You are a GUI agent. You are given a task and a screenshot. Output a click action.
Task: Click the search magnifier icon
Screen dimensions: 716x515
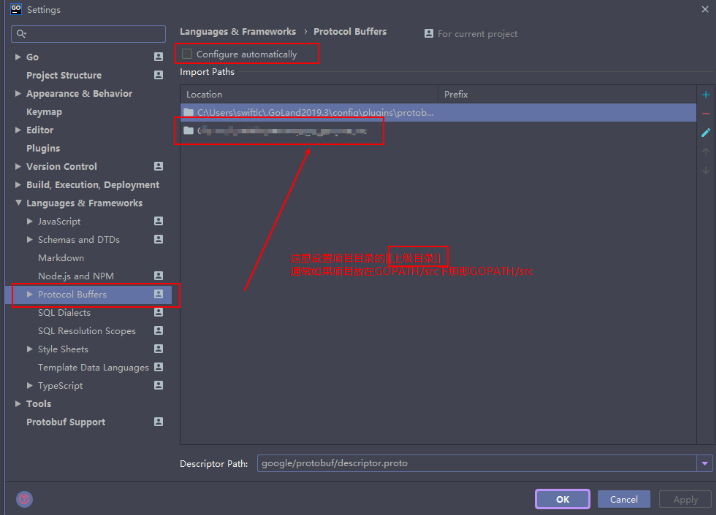coord(21,33)
